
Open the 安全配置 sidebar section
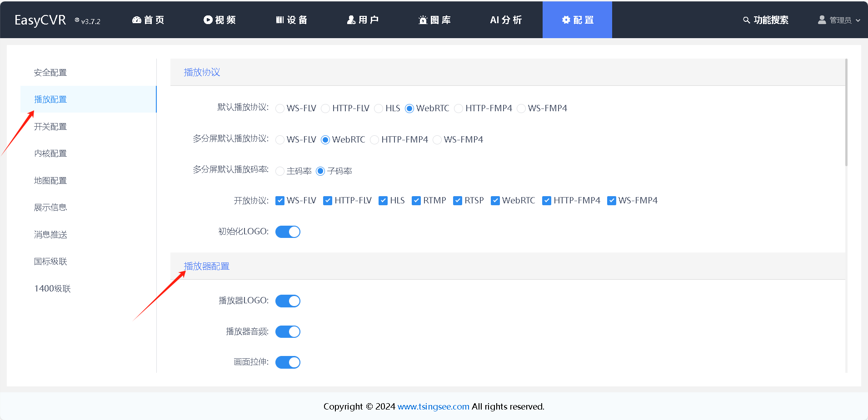(50, 72)
